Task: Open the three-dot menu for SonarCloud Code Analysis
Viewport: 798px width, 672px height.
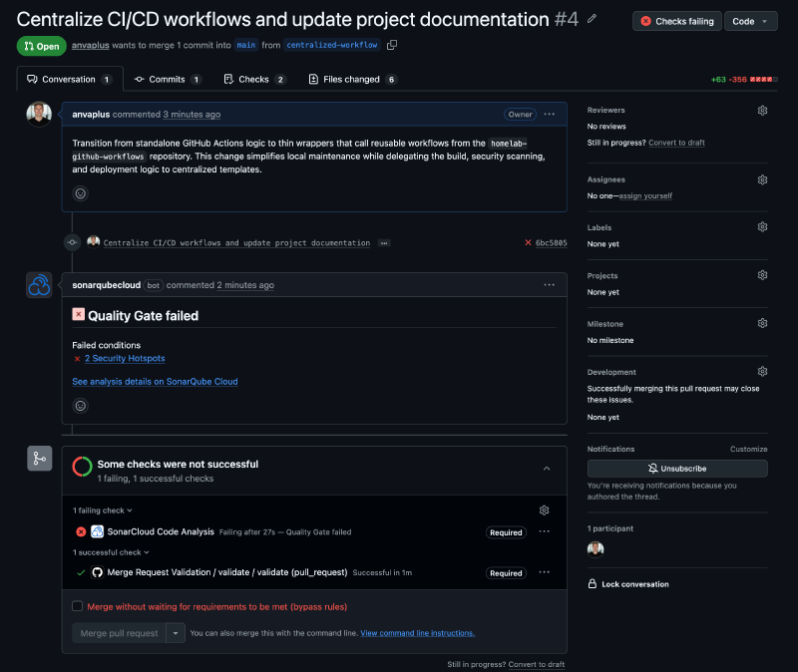Action: click(544, 532)
